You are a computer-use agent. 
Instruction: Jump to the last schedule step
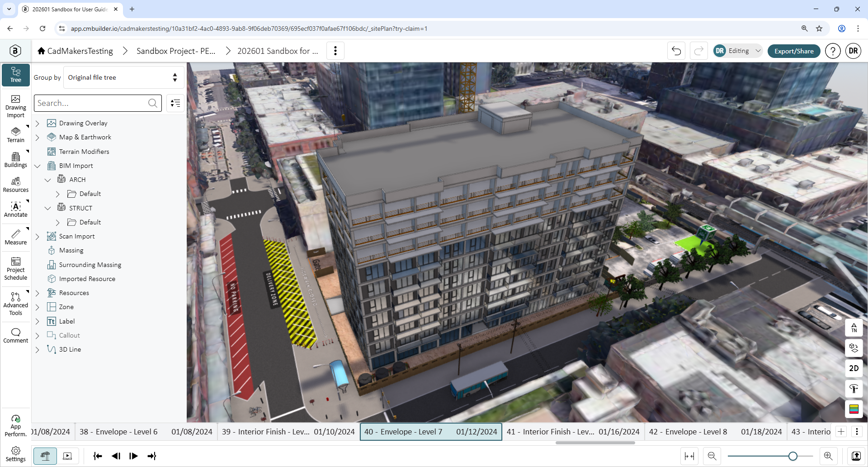(x=152, y=456)
